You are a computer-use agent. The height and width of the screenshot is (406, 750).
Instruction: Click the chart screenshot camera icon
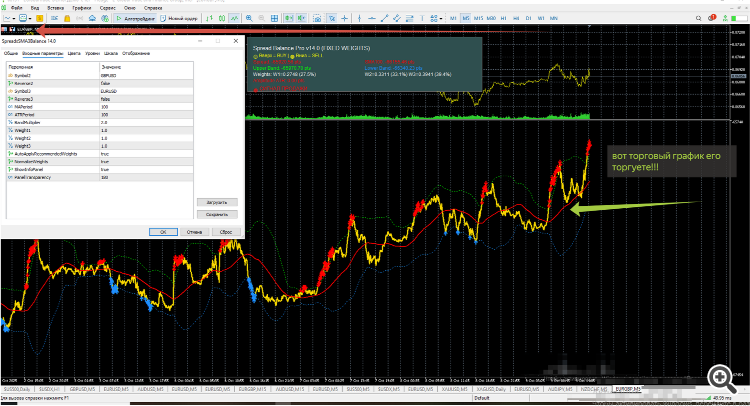[317, 18]
